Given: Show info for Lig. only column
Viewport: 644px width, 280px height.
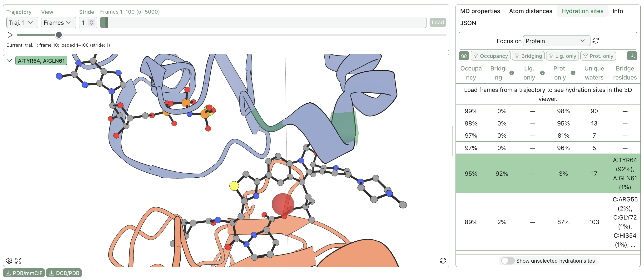Looking at the screenshot, I should (542, 73).
